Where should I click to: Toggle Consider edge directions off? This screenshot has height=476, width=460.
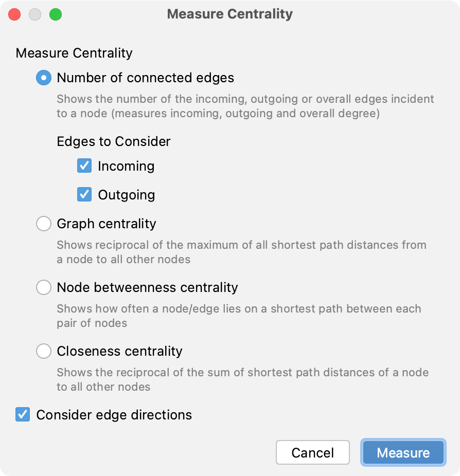pyautogui.click(x=22, y=415)
